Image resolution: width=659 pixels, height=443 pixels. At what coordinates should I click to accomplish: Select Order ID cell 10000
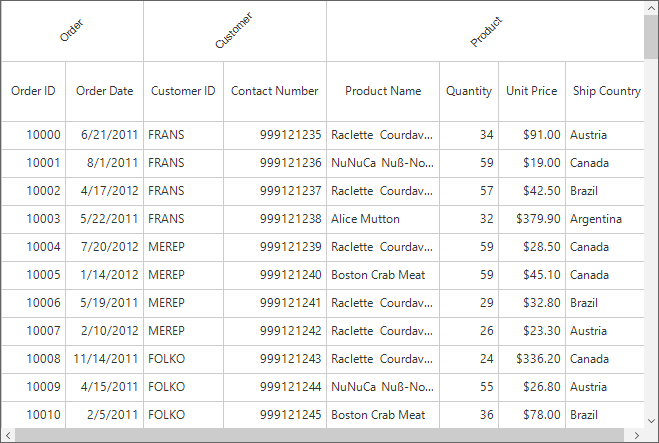33,135
